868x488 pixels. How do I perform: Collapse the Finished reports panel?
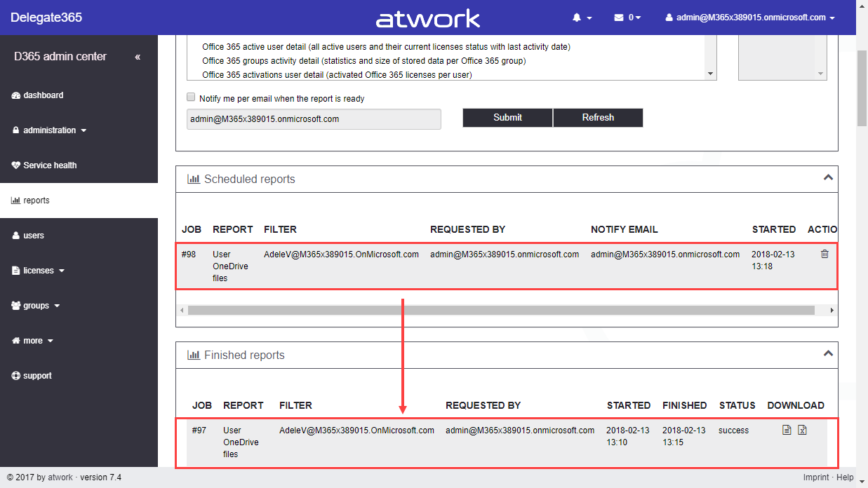tap(828, 354)
